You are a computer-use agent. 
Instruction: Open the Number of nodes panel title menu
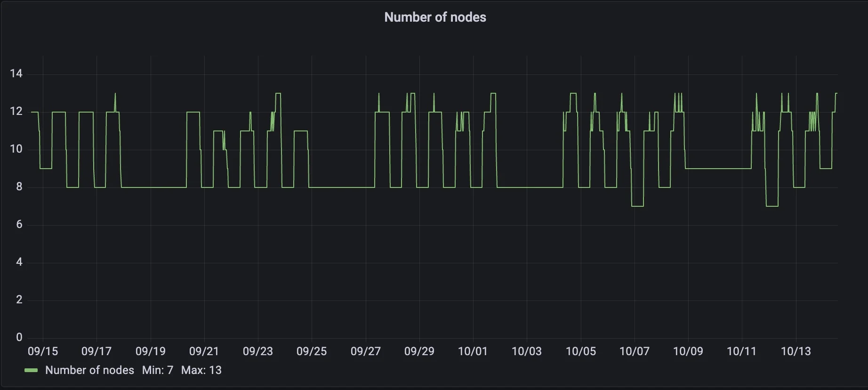[x=435, y=17]
